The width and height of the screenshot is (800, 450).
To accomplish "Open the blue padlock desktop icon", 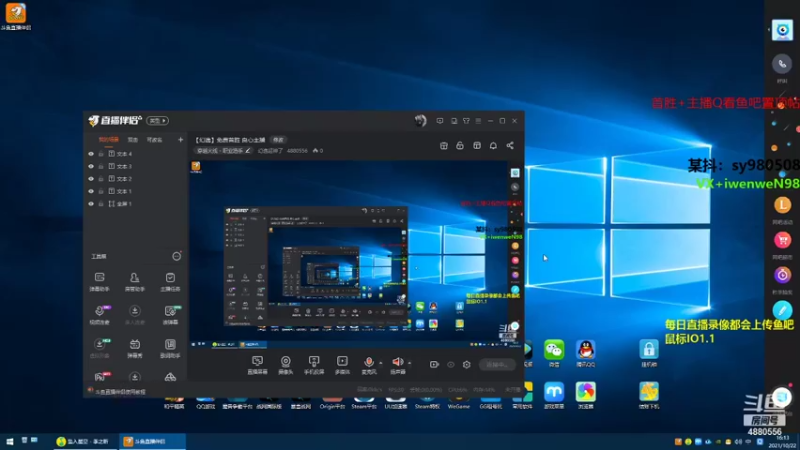I will pyautogui.click(x=648, y=353).
